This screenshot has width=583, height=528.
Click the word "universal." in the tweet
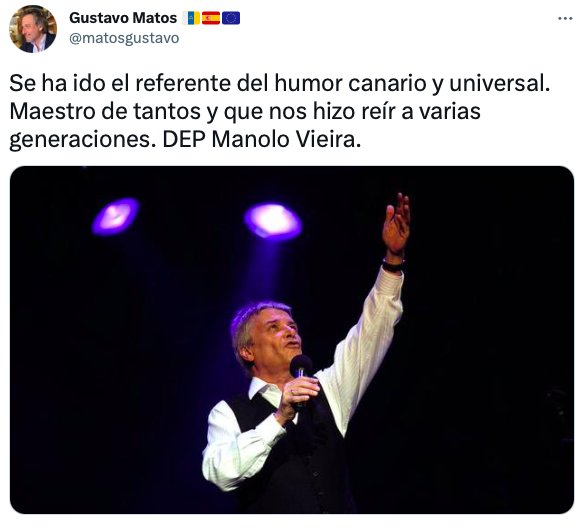tap(499, 83)
